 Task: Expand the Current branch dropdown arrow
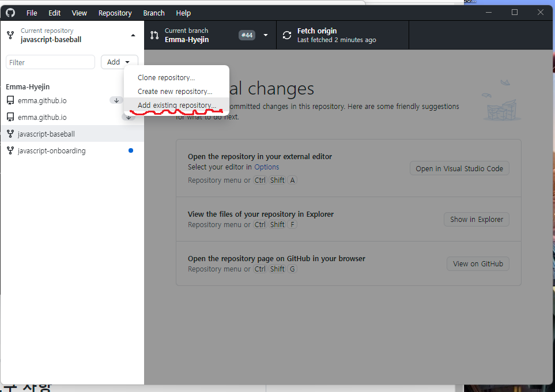[266, 35]
